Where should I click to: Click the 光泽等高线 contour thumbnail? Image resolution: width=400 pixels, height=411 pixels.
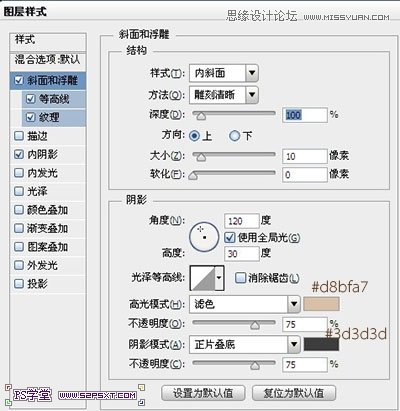(202, 278)
